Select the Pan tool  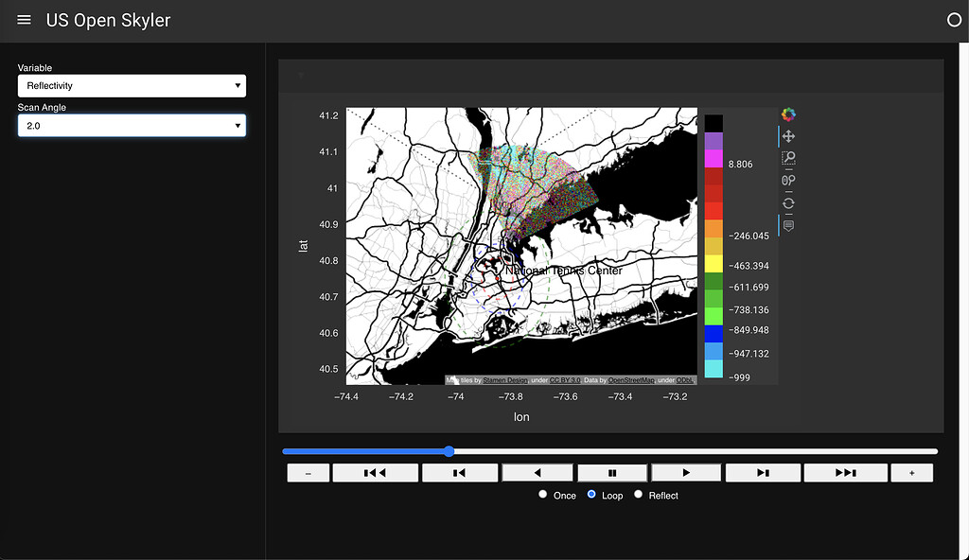[x=788, y=137]
